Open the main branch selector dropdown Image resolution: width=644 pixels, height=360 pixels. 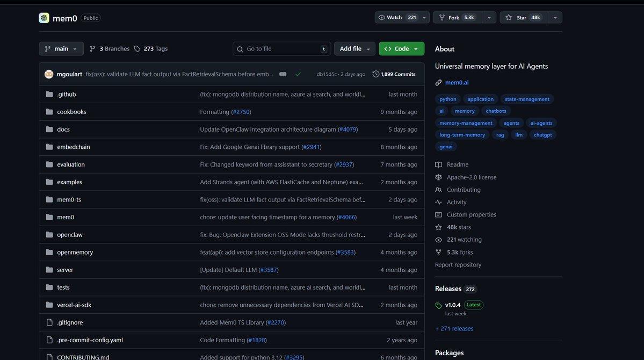tap(61, 48)
